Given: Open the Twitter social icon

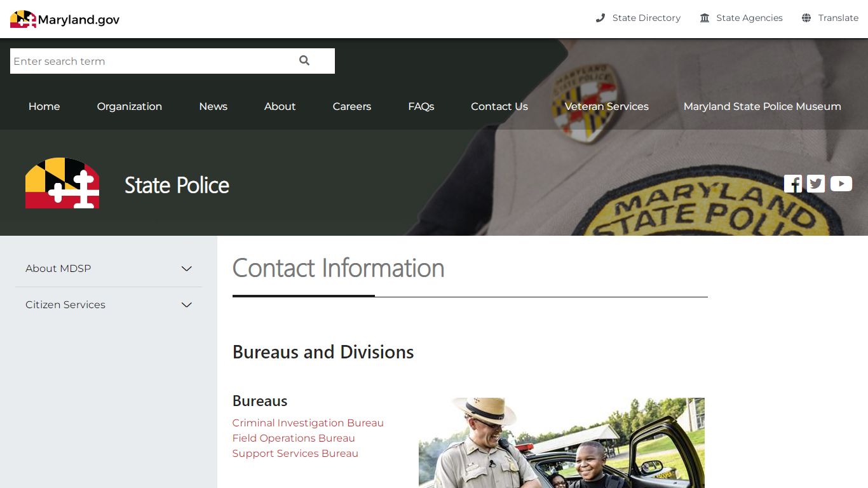Looking at the screenshot, I should [816, 184].
